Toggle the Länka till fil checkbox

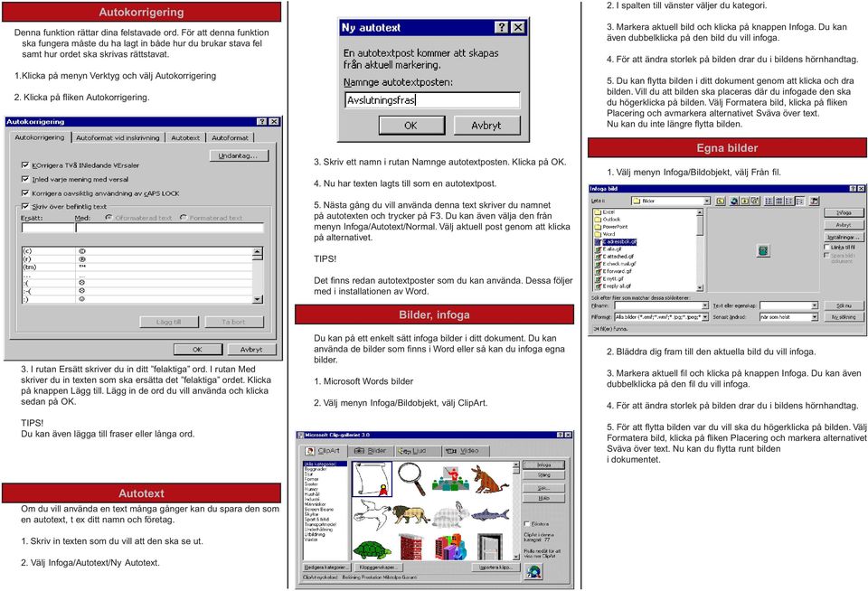(x=827, y=248)
